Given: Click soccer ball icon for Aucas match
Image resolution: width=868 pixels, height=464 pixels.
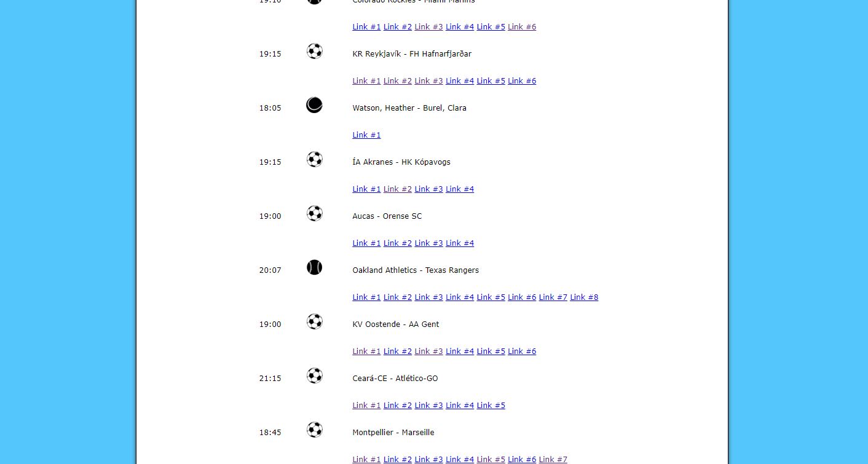Looking at the screenshot, I should point(314,213).
